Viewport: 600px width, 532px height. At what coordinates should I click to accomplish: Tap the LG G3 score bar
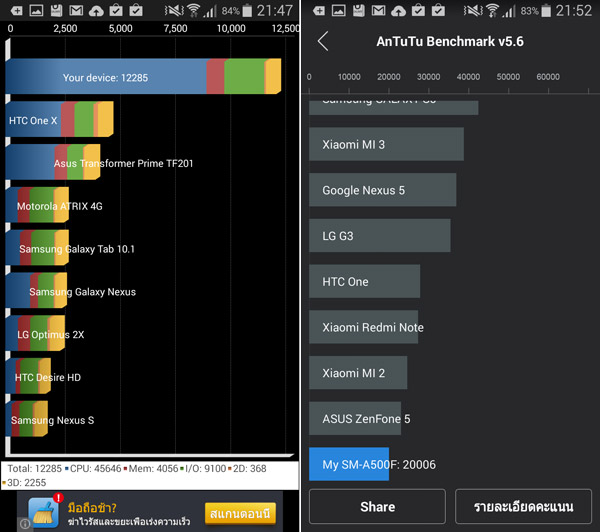(x=379, y=236)
